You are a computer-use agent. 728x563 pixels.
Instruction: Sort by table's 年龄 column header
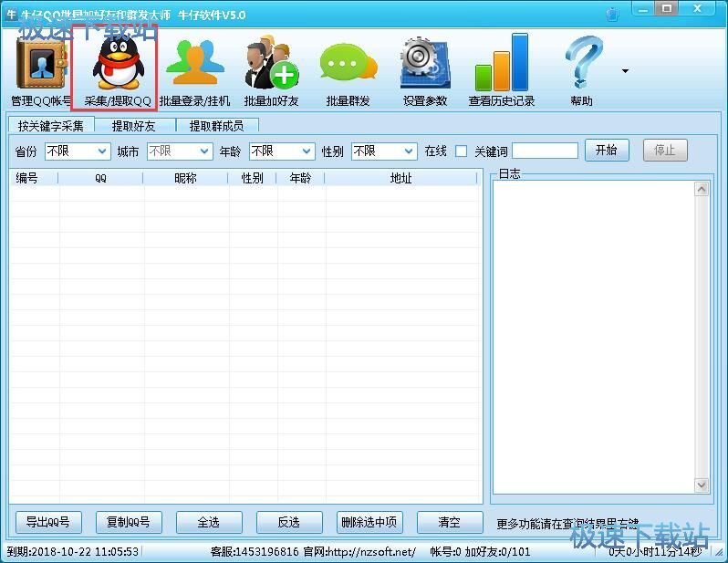[300, 178]
